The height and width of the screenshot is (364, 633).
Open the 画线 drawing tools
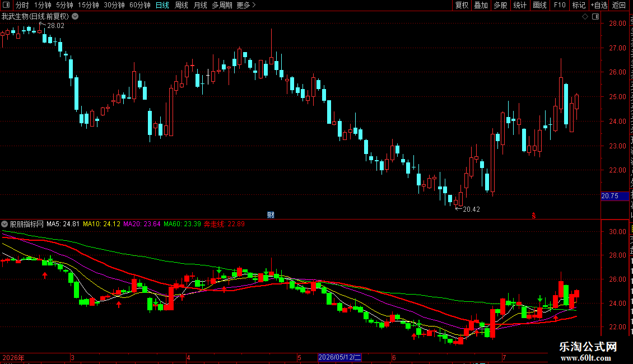(539, 5)
